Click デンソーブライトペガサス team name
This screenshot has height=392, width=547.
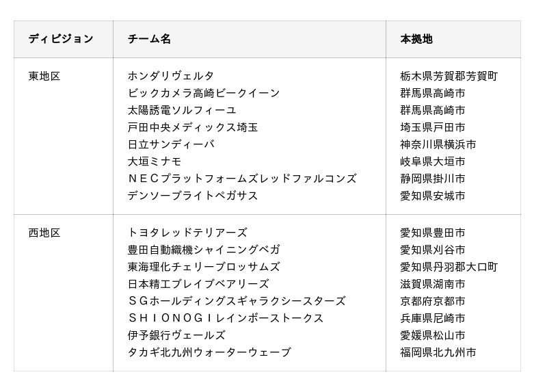point(193,196)
